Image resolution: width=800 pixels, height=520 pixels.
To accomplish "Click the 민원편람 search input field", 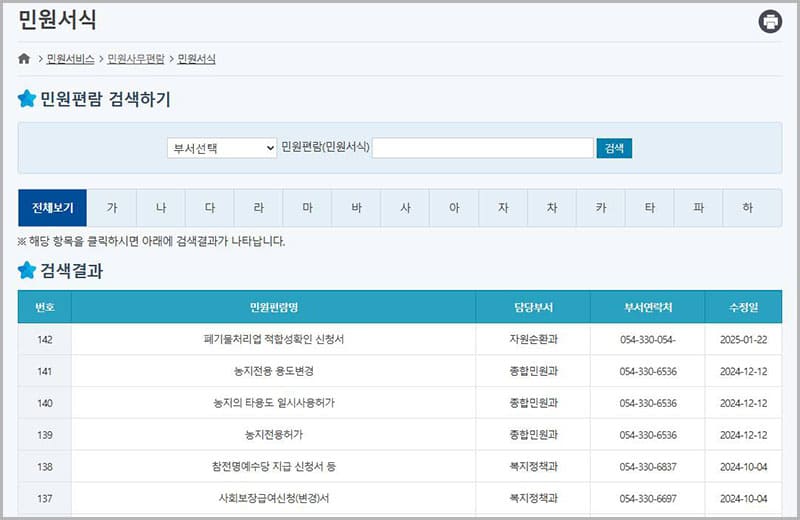I will pos(482,148).
